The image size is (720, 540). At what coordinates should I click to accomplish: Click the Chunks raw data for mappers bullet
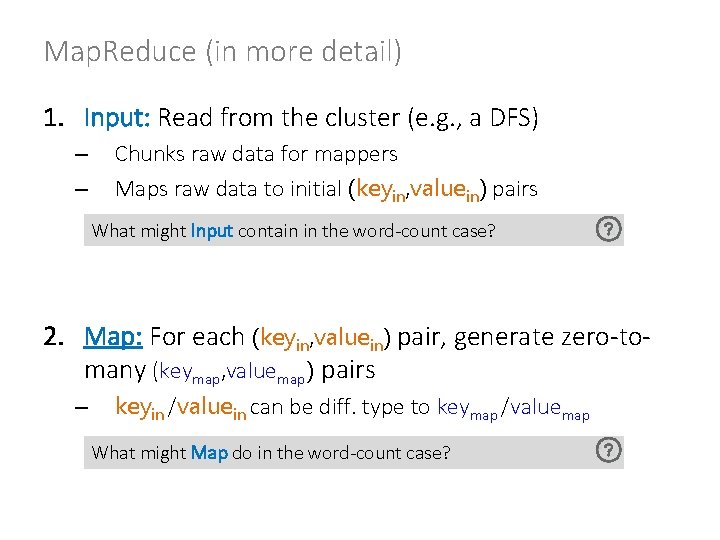click(256, 154)
